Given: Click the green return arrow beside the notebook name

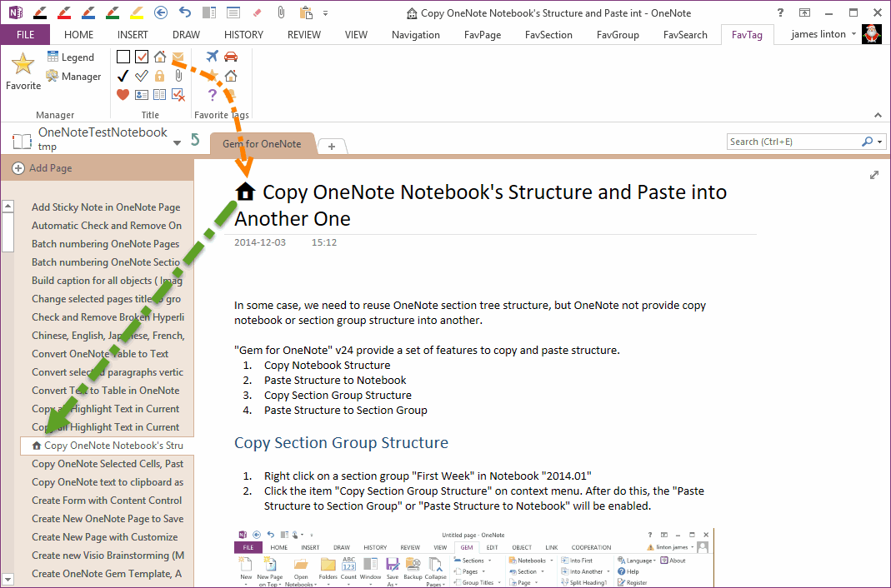Looking at the screenshot, I should point(196,140).
